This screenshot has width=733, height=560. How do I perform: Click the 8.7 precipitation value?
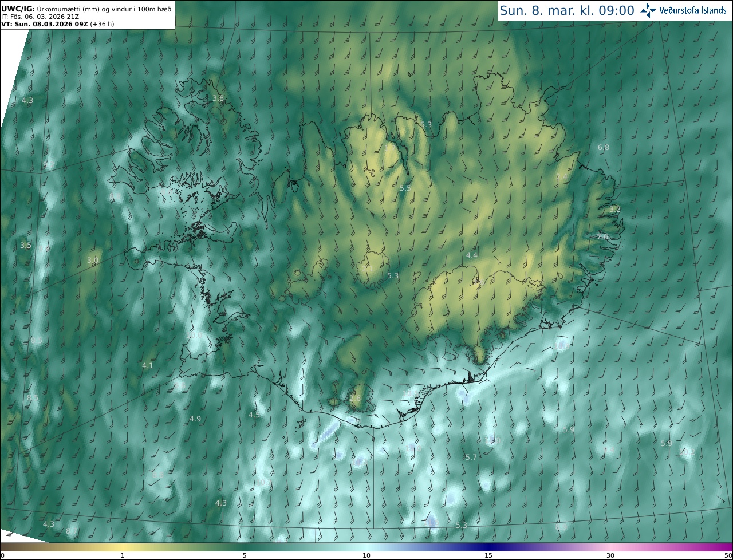pyautogui.click(x=71, y=531)
